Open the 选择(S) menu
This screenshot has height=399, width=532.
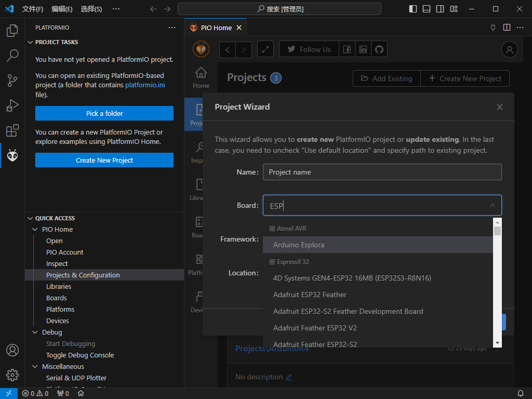[91, 9]
